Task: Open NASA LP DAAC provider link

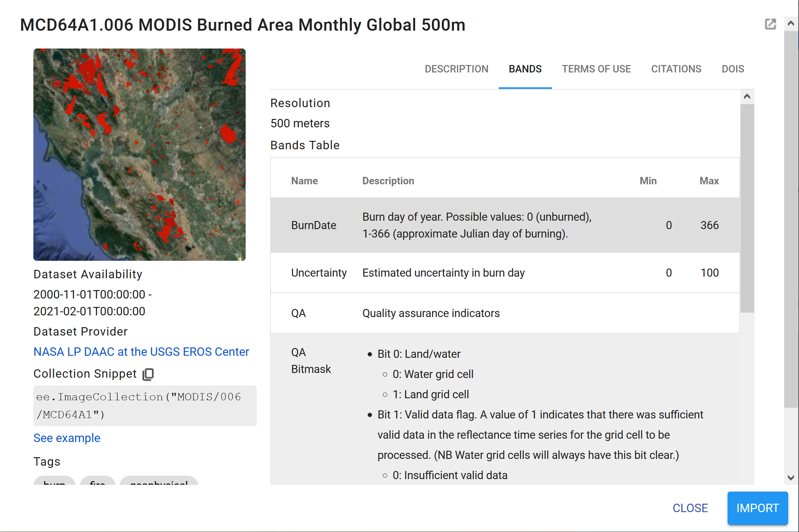Action: point(141,352)
